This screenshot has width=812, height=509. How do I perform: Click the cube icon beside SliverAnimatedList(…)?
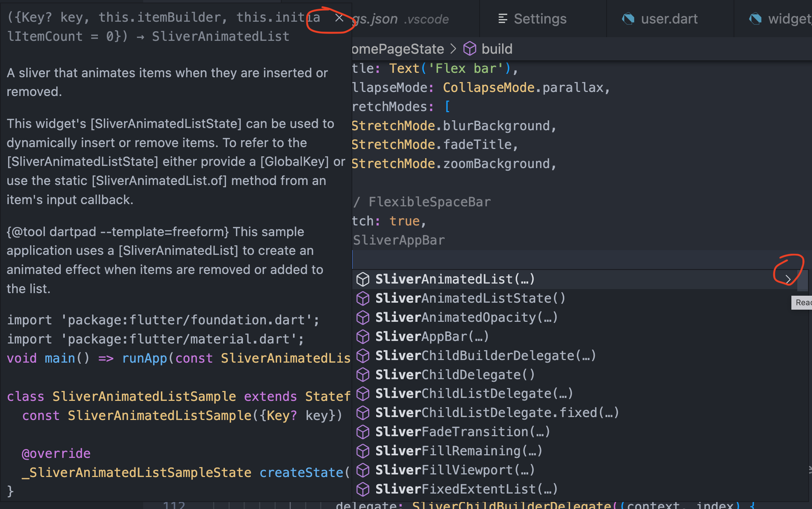[x=363, y=280]
